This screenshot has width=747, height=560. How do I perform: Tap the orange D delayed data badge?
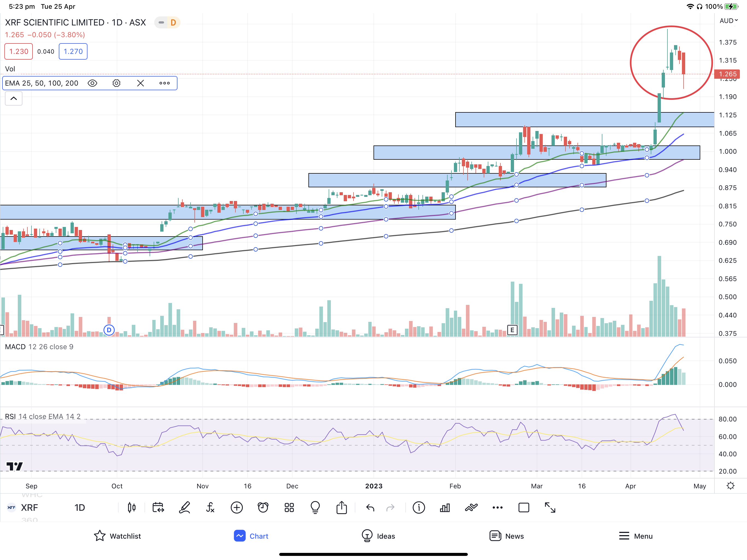point(173,23)
